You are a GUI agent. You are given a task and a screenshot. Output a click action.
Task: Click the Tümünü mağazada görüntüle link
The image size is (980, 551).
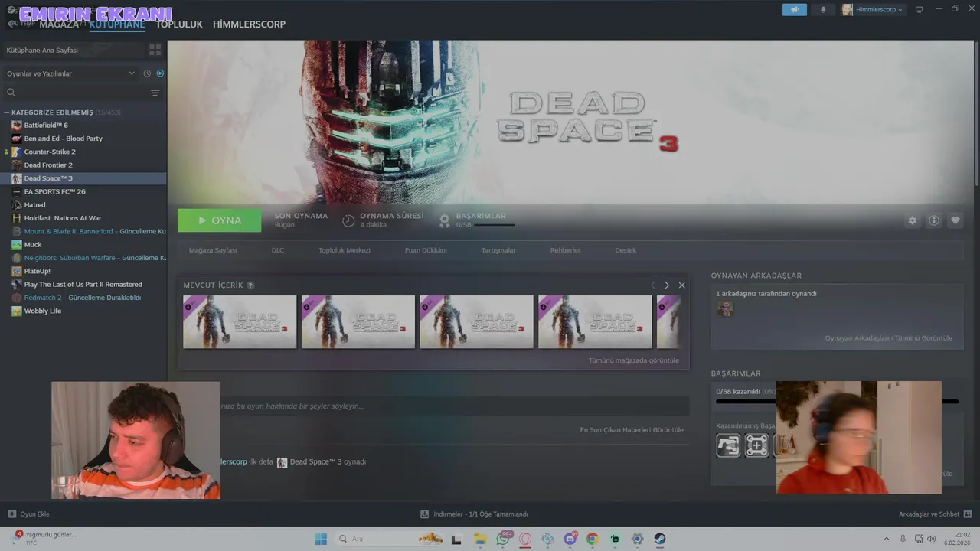[633, 360]
